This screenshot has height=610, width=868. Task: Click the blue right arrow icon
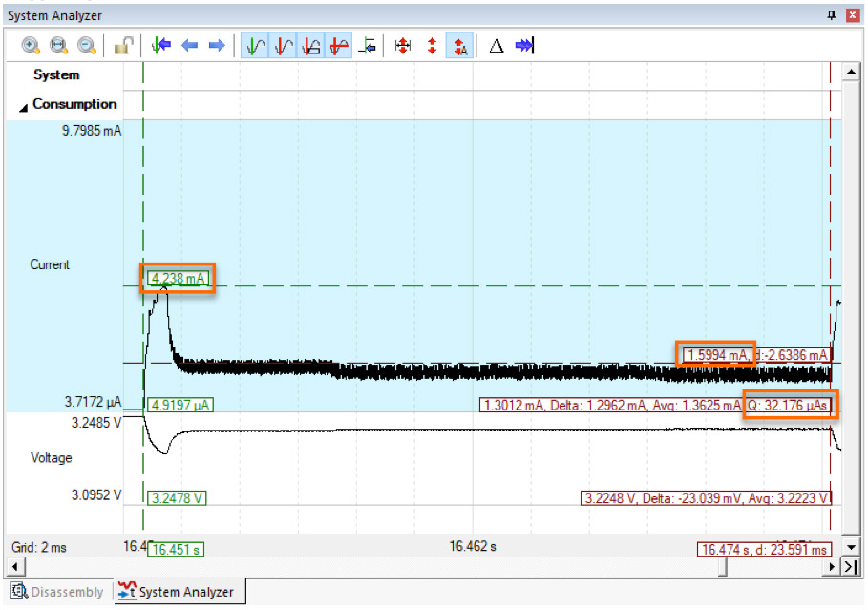(217, 46)
